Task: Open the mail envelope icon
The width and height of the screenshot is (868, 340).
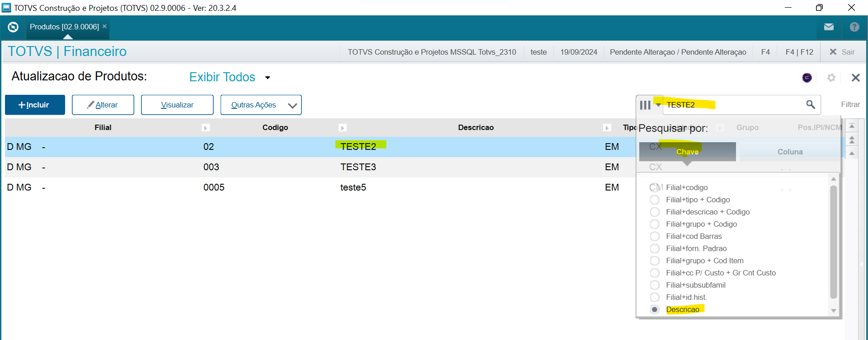Action: (829, 27)
